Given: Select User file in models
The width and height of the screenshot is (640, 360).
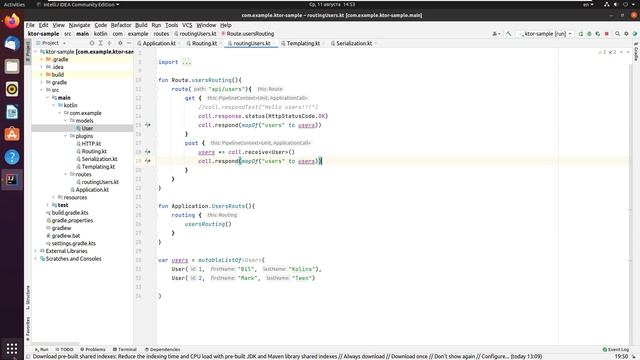Looking at the screenshot, I should pyautogui.click(x=87, y=128).
